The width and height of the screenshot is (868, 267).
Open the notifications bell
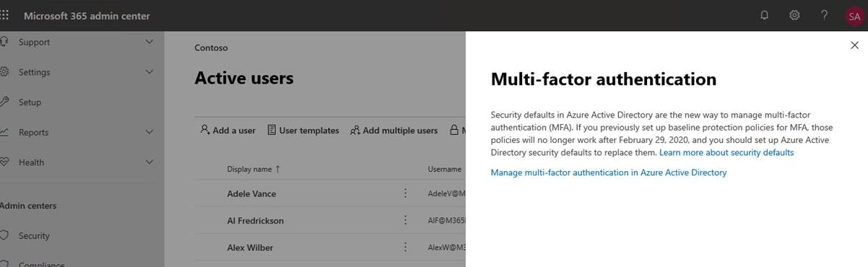click(x=764, y=15)
